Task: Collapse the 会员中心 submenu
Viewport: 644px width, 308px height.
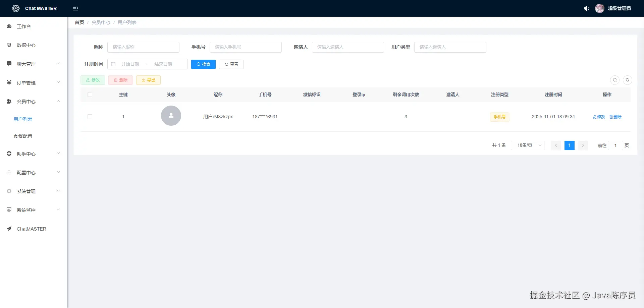Action: [58, 101]
